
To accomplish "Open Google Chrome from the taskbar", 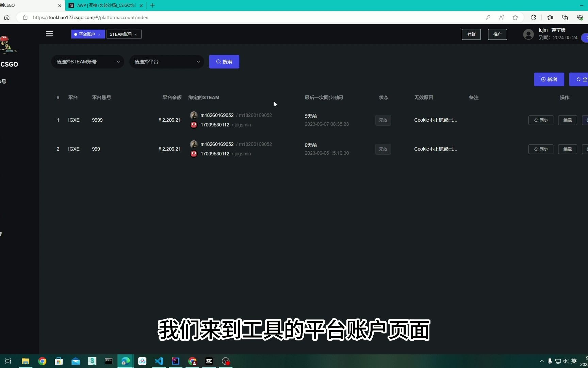I will tap(42, 361).
